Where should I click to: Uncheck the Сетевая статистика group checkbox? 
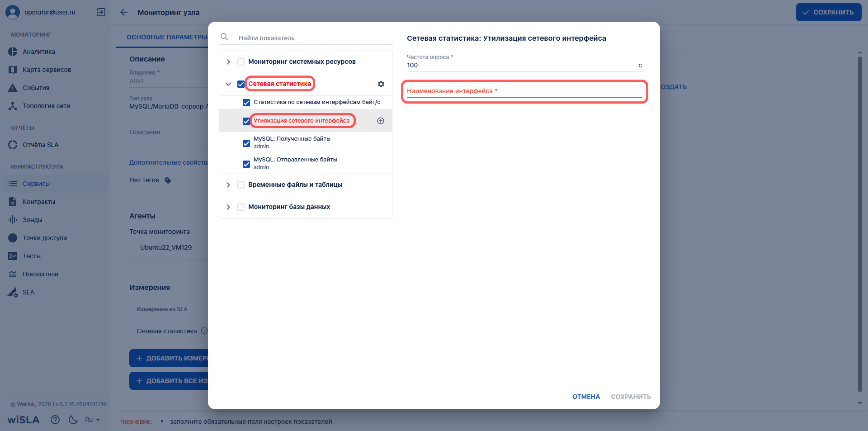tap(241, 84)
